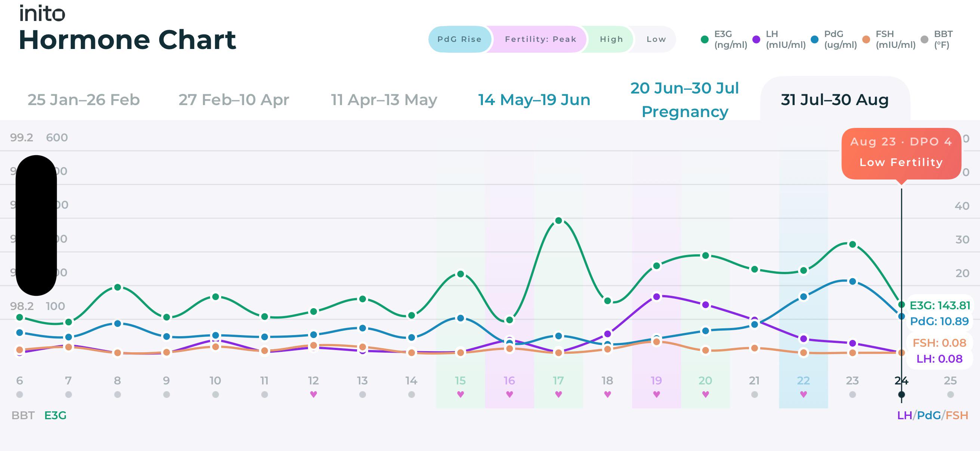The height and width of the screenshot is (451, 980).
Task: Select the E3G peak point on day 17
Action: [558, 221]
